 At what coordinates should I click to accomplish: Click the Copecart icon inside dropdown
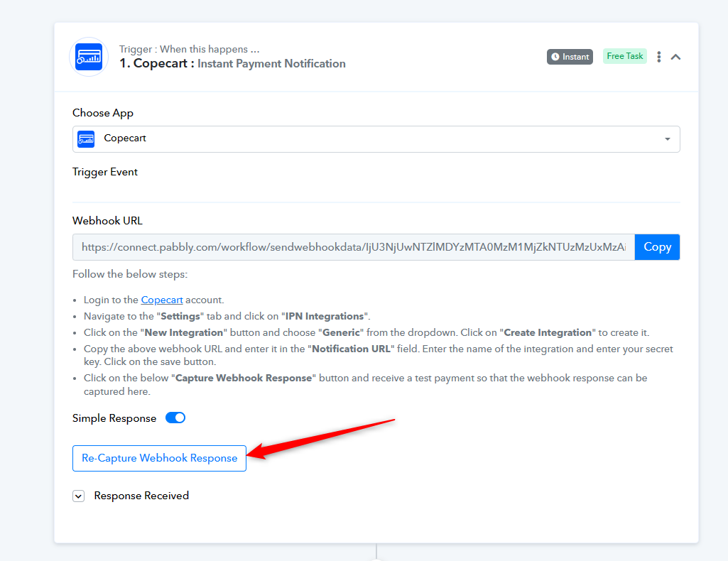pyautogui.click(x=86, y=138)
